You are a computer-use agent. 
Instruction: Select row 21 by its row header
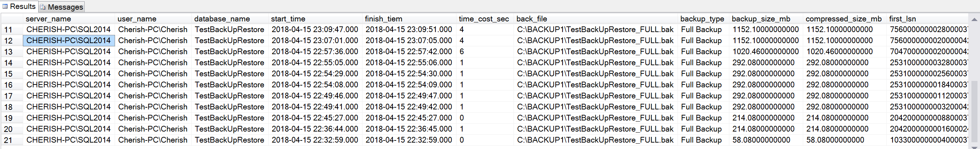coord(9,140)
